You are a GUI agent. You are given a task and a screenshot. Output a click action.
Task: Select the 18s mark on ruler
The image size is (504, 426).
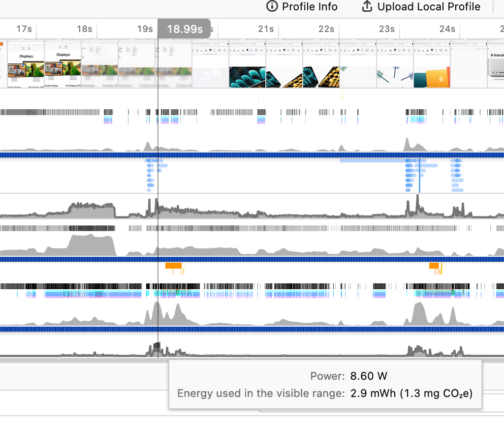click(85, 29)
